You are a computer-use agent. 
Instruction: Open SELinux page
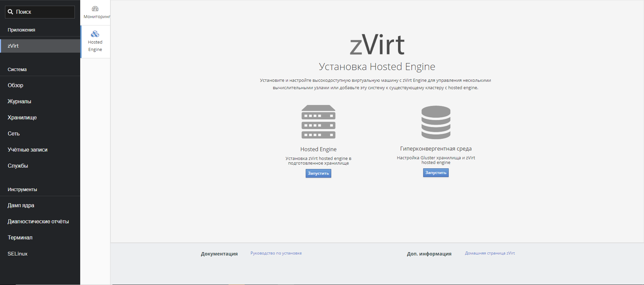[x=40, y=253]
